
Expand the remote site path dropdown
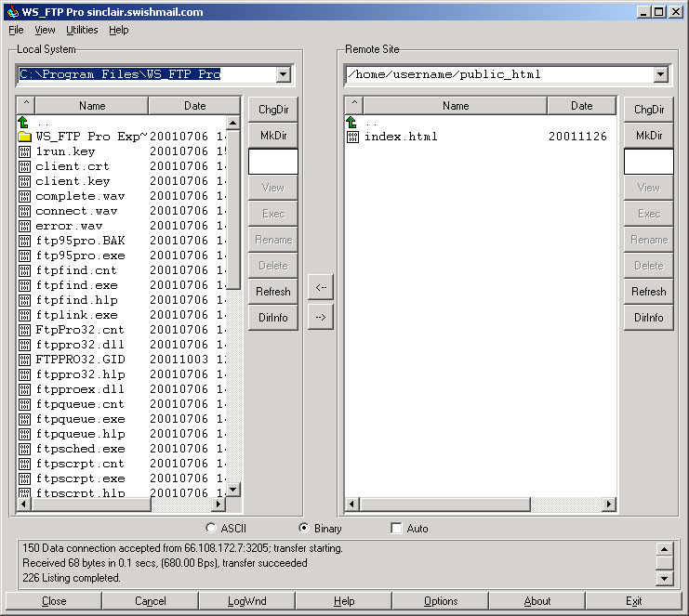tap(660, 74)
